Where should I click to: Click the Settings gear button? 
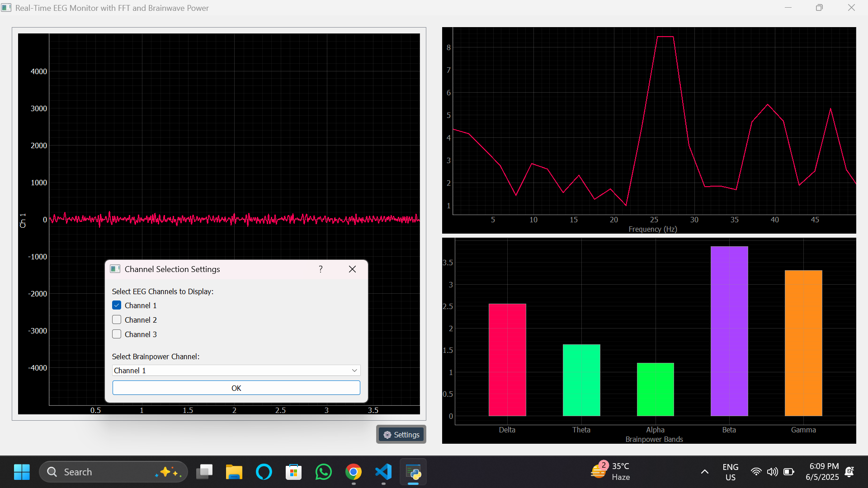pos(401,435)
